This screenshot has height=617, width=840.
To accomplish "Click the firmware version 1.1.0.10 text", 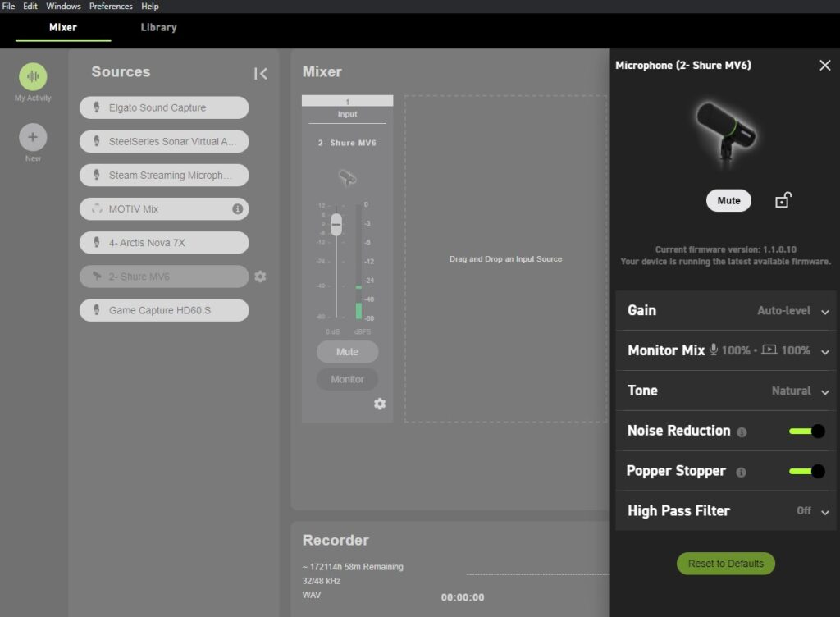I will point(726,249).
